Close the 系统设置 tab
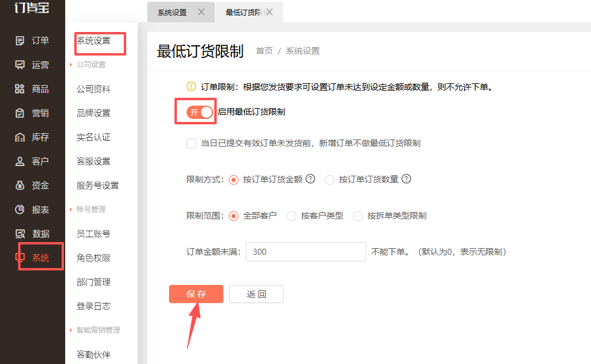The height and width of the screenshot is (364, 591). coord(202,12)
